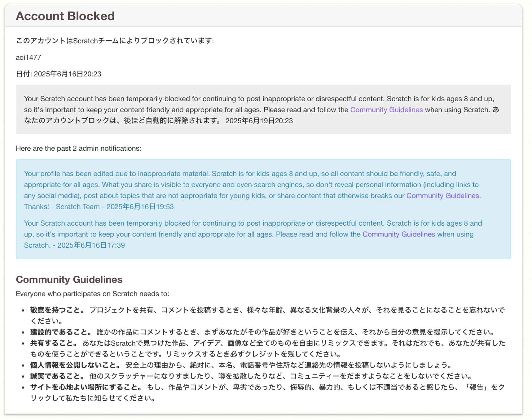The height and width of the screenshot is (420, 532).
Task: Click the 誠実であること guideline item
Action: click(x=251, y=376)
